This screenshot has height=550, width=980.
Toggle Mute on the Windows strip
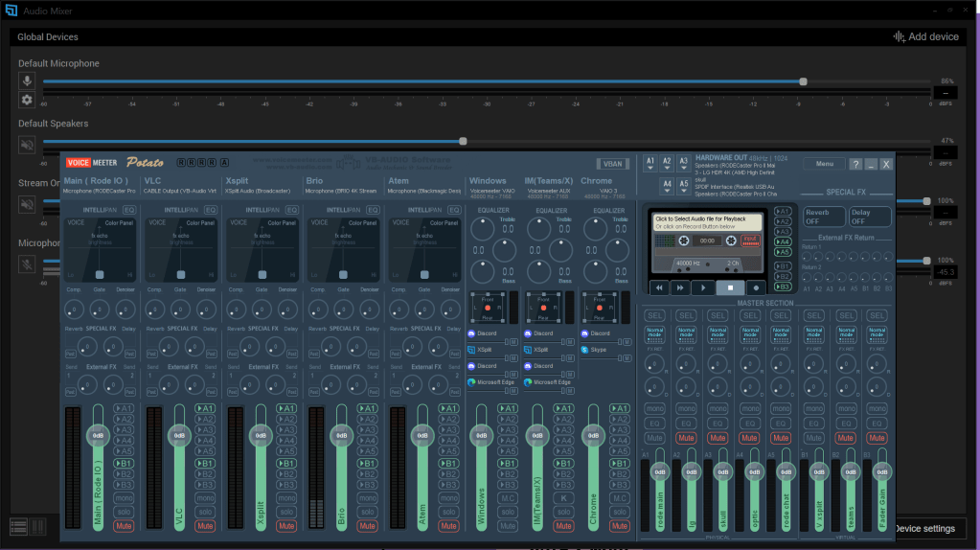[x=508, y=526]
